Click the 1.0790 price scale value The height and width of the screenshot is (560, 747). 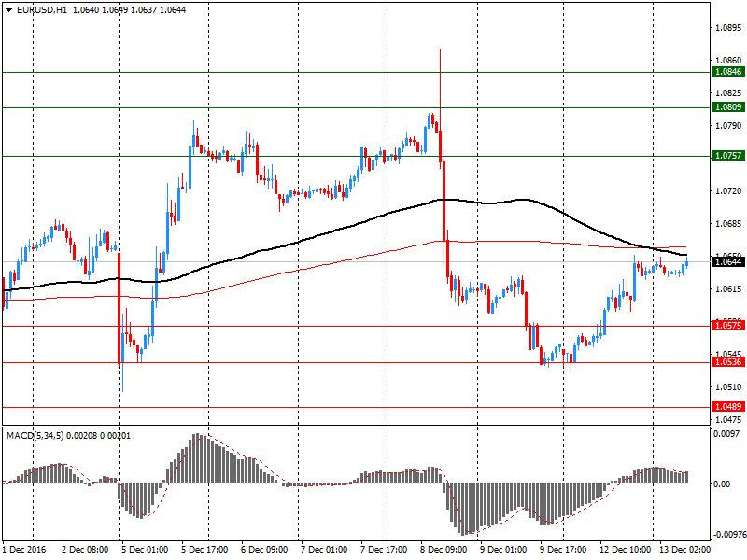tap(728, 126)
